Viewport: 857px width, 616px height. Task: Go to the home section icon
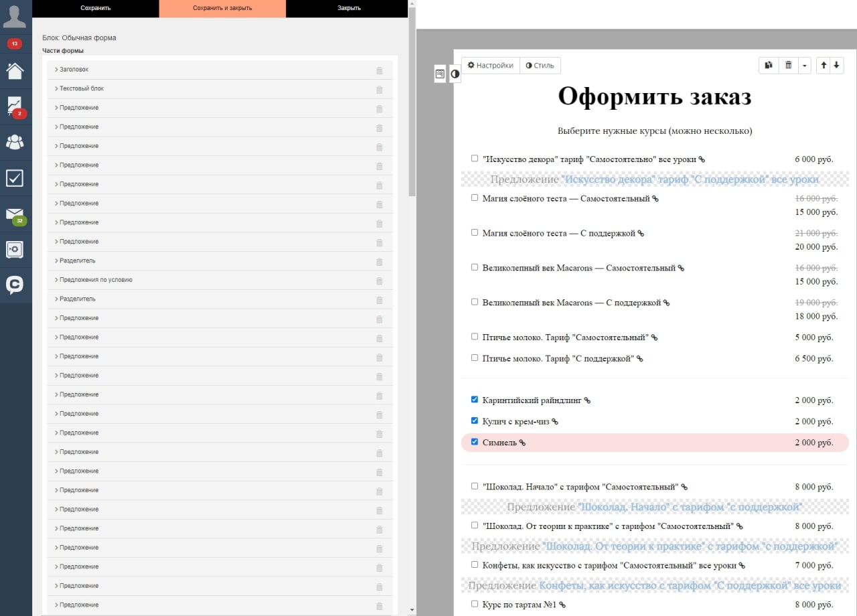(15, 70)
